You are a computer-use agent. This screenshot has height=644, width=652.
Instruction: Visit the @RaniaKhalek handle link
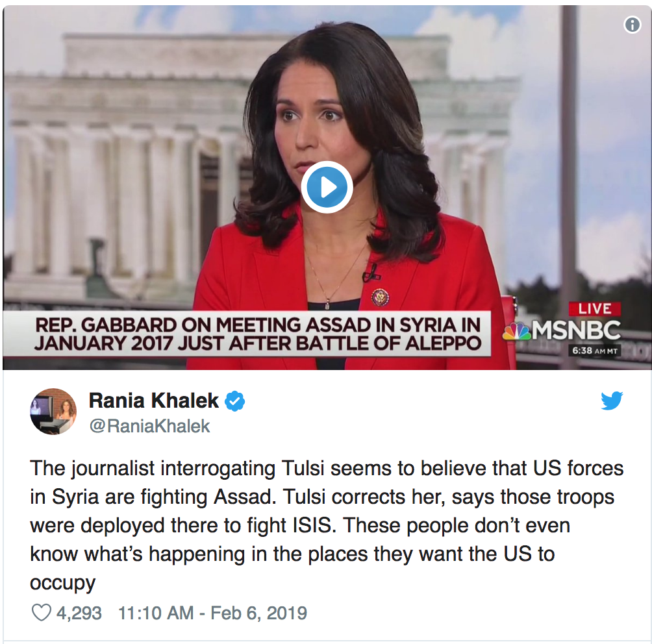pos(150,426)
